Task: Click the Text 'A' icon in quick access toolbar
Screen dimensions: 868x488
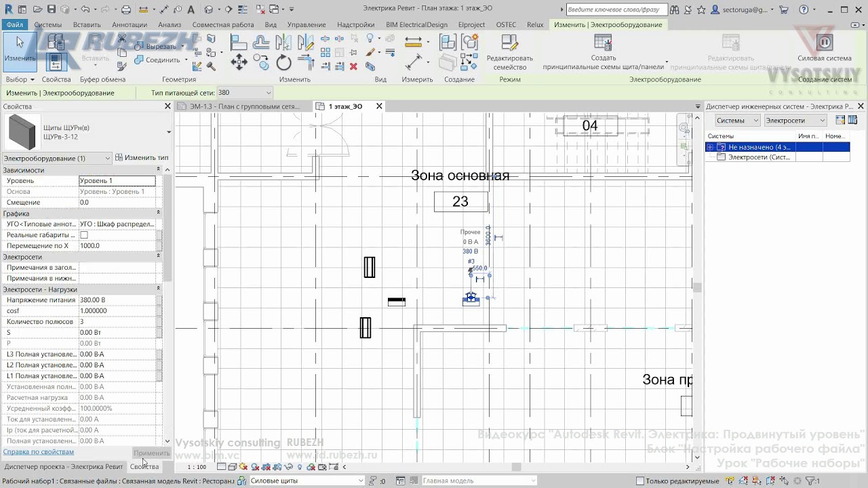Action: pos(191,9)
